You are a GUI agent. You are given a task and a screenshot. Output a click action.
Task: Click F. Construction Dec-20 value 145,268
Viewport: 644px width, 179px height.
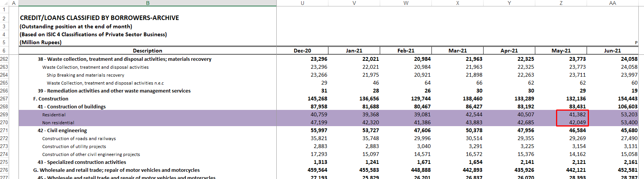317,99
